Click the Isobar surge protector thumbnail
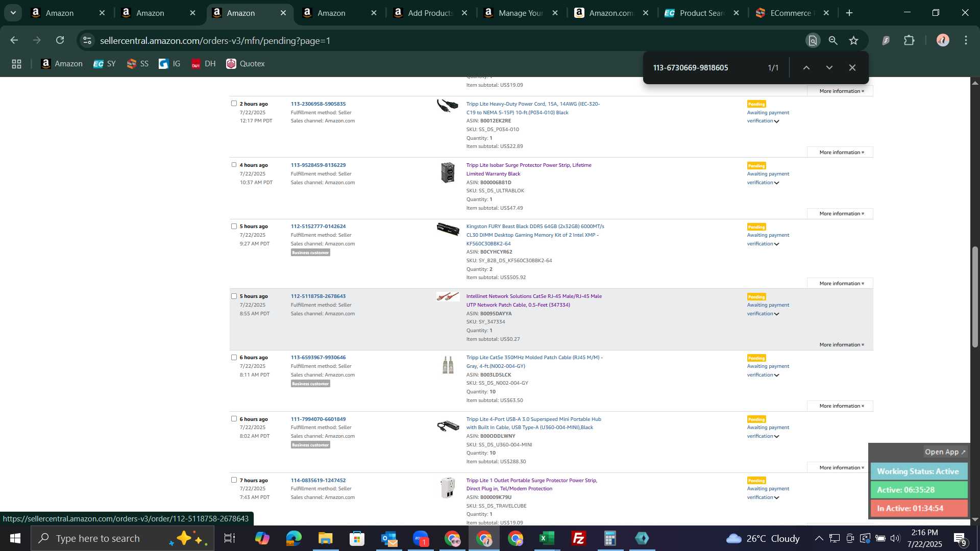Screen dimensions: 980x551 (x=448, y=172)
